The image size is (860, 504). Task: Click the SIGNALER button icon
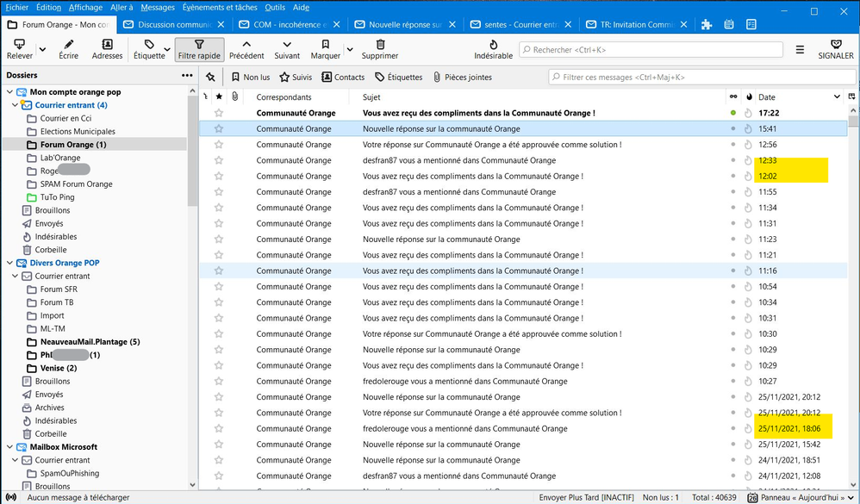point(835,45)
